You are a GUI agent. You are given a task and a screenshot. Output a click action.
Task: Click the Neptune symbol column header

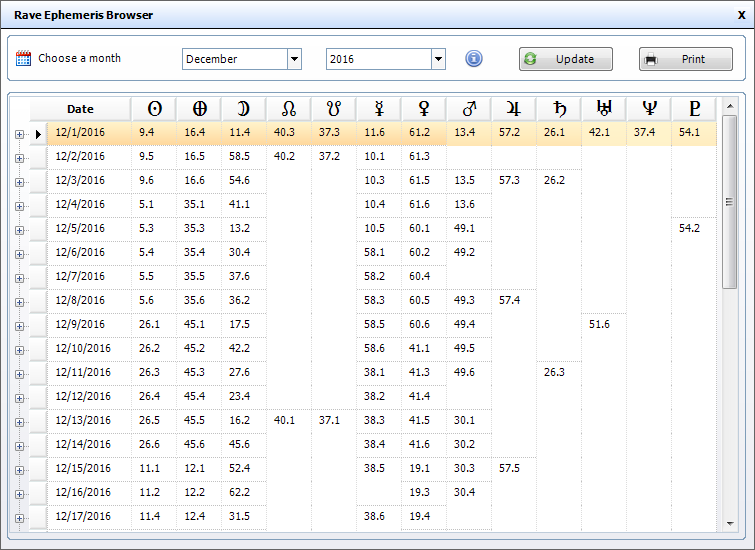click(x=649, y=109)
